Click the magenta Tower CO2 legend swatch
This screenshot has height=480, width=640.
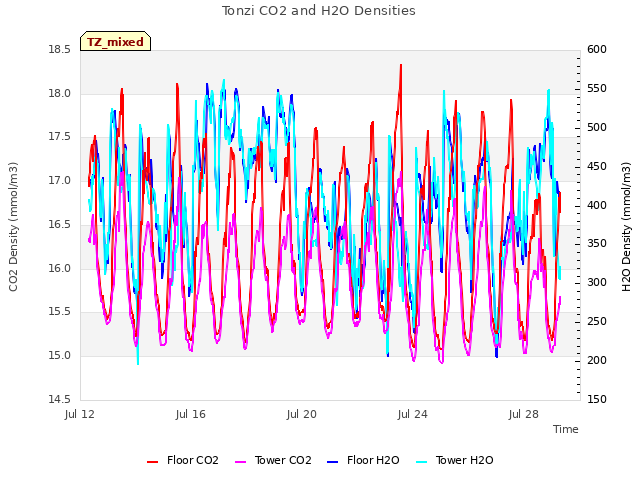[241, 462]
